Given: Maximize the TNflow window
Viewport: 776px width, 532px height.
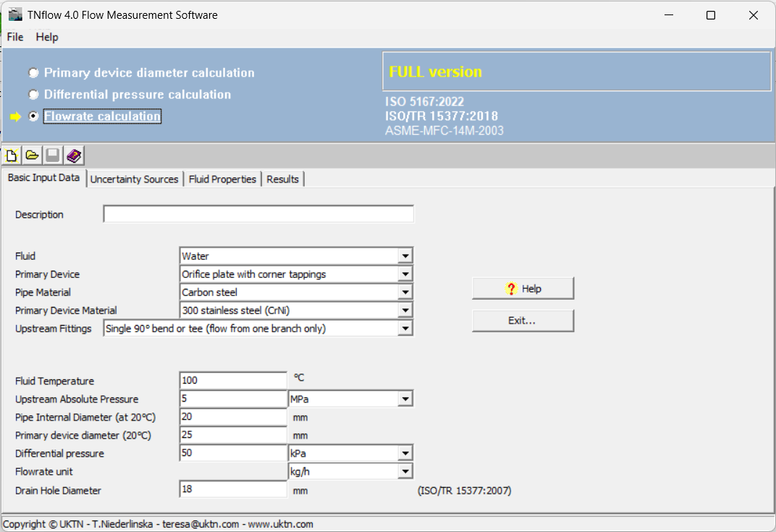Looking at the screenshot, I should coord(711,15).
